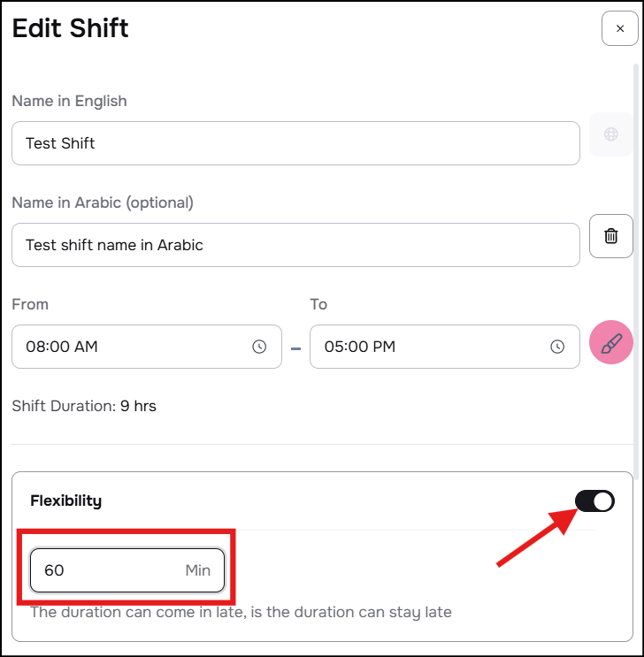Click the "Shift Duration: 9 hrs" text

point(84,407)
